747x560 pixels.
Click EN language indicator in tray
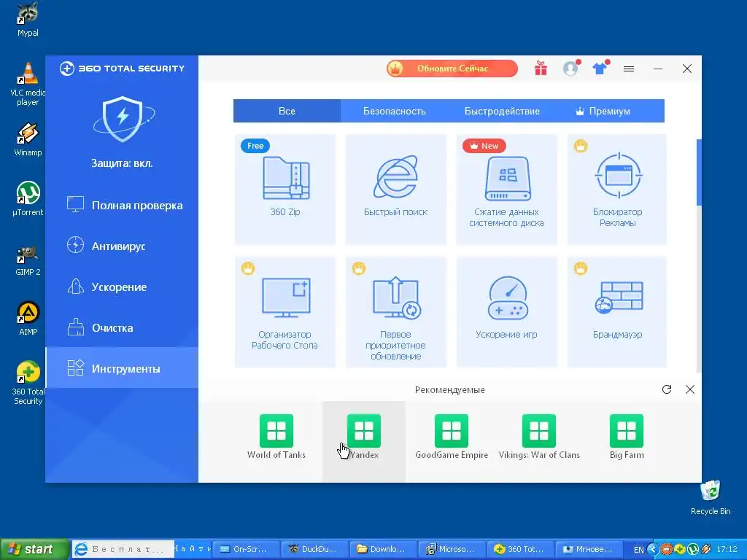coord(638,550)
